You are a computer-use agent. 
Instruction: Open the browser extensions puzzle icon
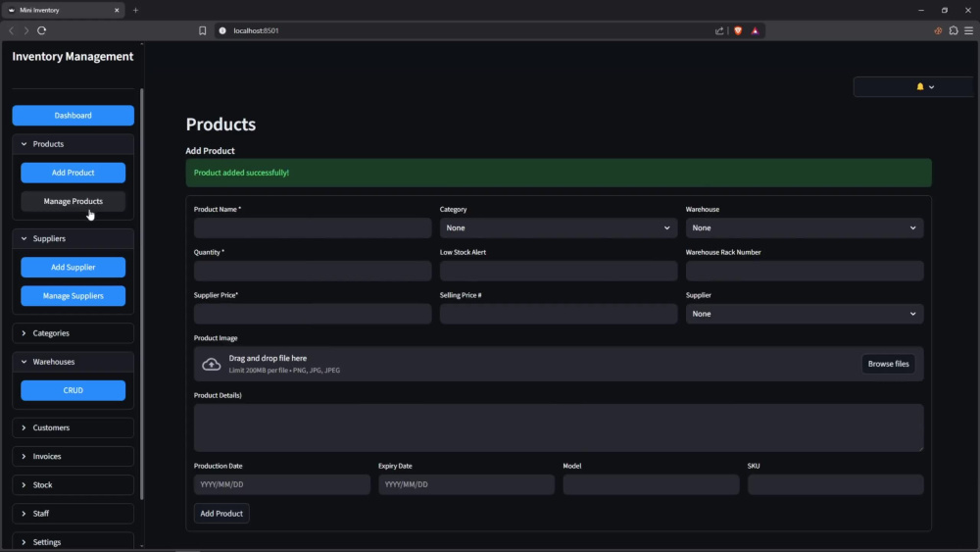tap(954, 30)
